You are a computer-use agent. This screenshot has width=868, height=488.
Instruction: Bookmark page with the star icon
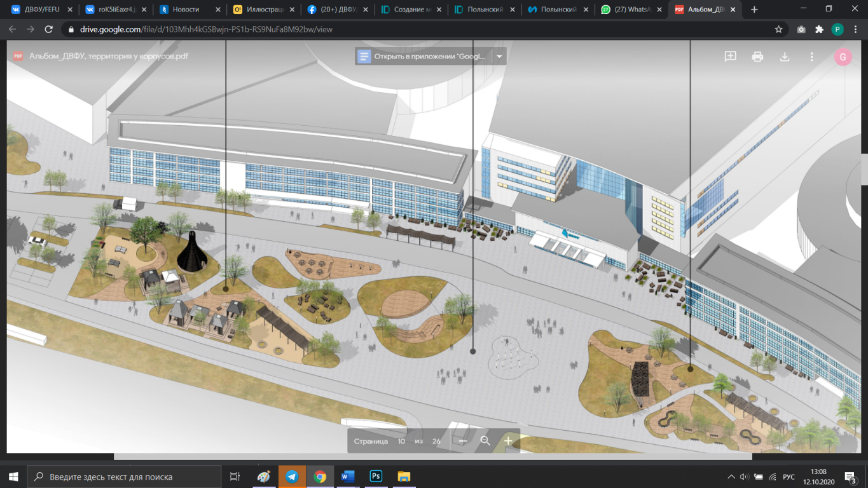point(778,29)
